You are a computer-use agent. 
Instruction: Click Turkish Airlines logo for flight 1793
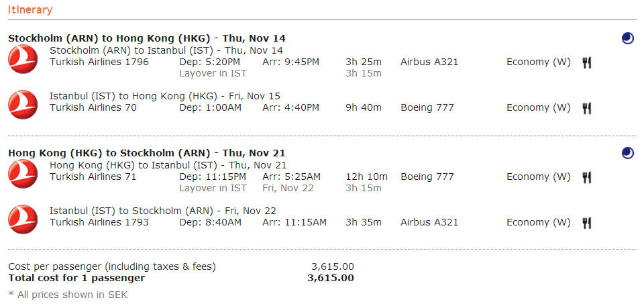(x=23, y=219)
